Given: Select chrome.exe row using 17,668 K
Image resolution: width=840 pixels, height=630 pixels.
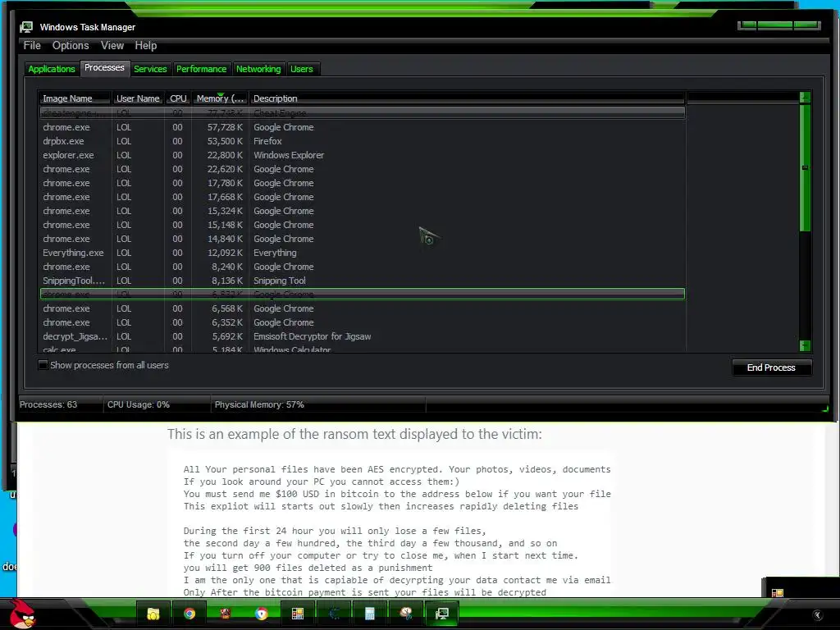Looking at the screenshot, I should [x=362, y=197].
